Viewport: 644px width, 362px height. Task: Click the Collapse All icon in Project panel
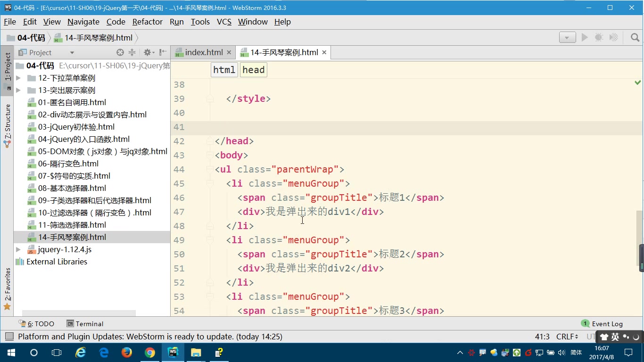click(x=132, y=52)
